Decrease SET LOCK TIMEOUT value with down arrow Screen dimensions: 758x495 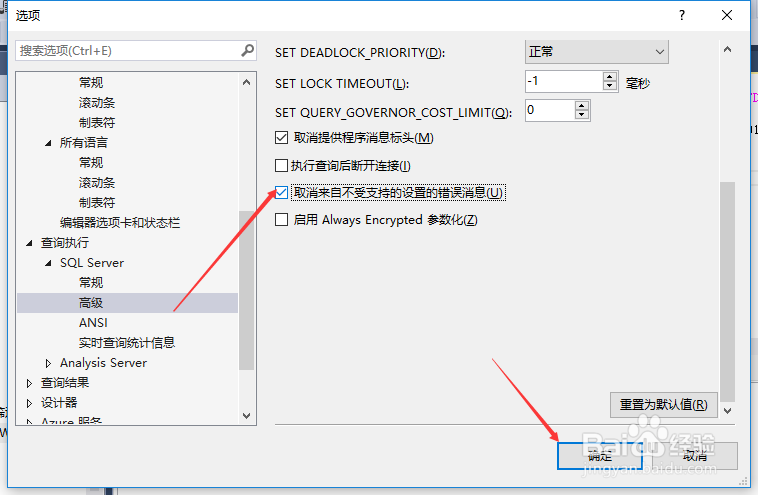610,86
